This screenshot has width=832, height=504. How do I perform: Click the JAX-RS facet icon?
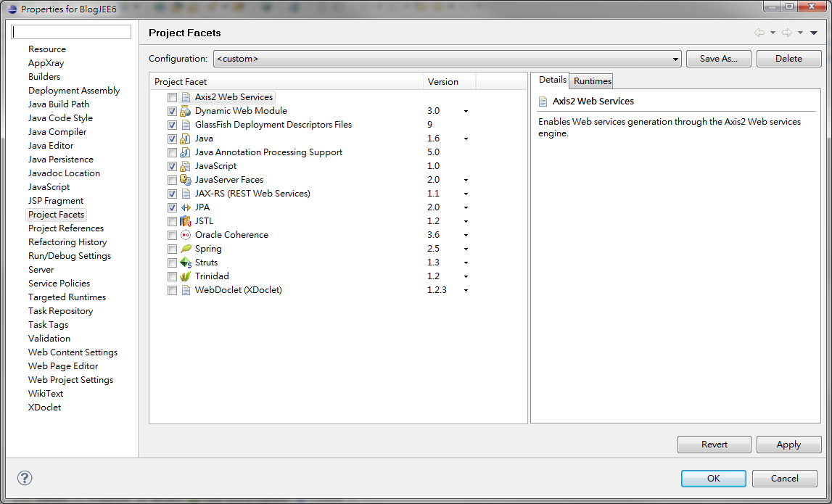(186, 194)
